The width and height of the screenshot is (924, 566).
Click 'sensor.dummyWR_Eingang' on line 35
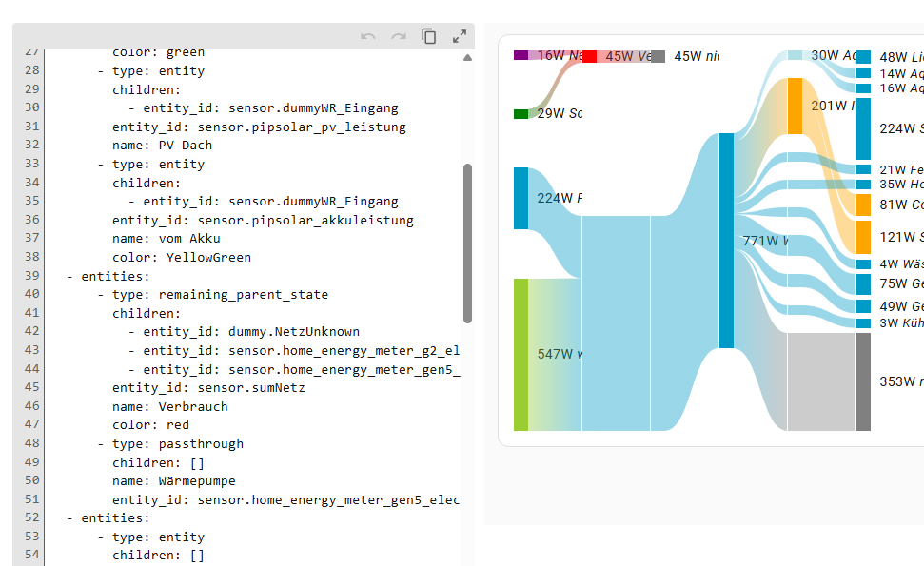pos(313,201)
